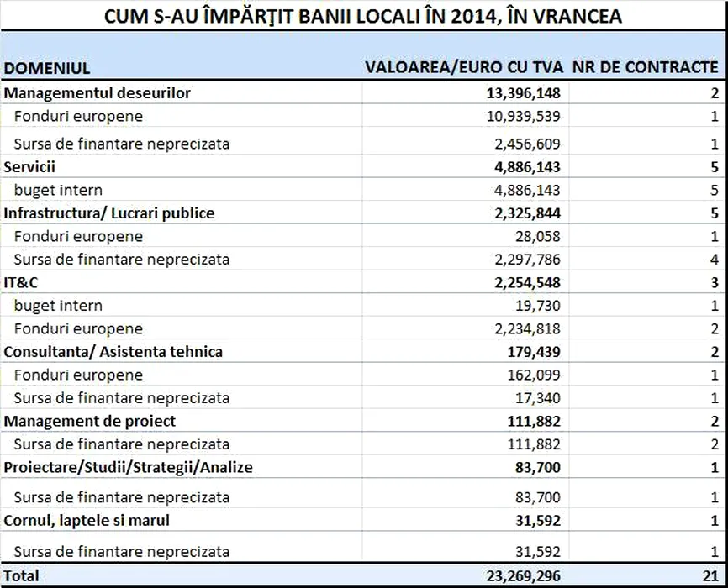The height and width of the screenshot is (588, 728).
Task: Click the Infrastructura/ Lucrari publice row label
Action: tap(109, 213)
